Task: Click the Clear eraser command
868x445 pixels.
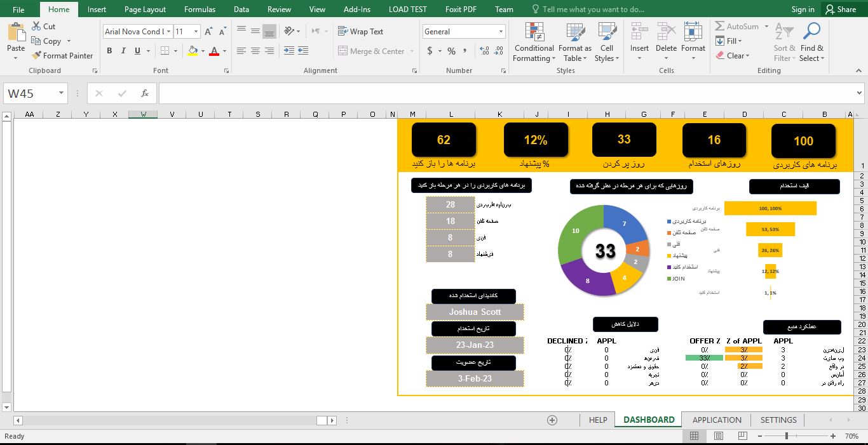Action: tap(733, 55)
